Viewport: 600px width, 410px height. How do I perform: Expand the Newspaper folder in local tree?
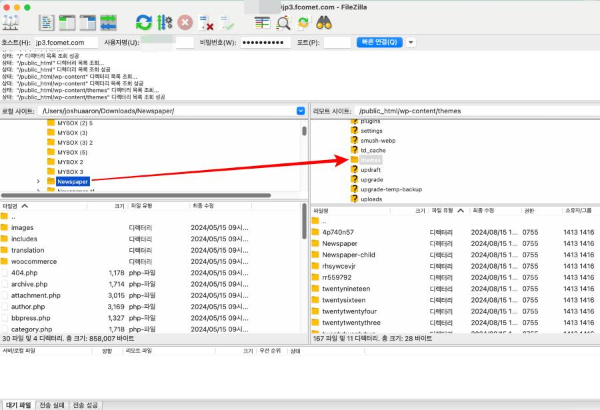pos(38,181)
